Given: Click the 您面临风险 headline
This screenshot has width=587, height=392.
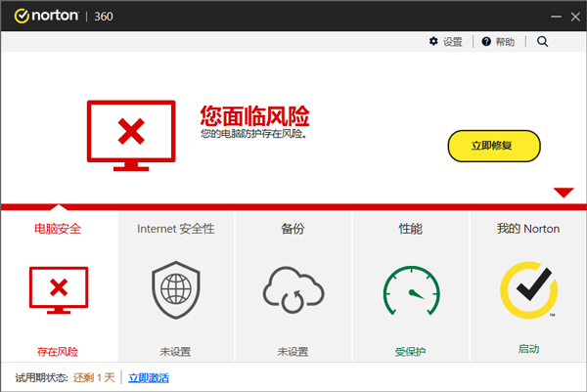Looking at the screenshot, I should pos(255,116).
